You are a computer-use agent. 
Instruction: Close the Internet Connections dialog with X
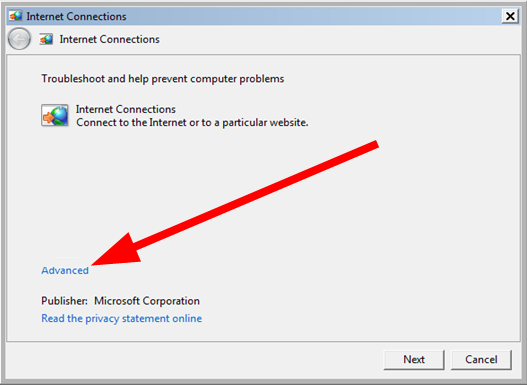[510, 16]
